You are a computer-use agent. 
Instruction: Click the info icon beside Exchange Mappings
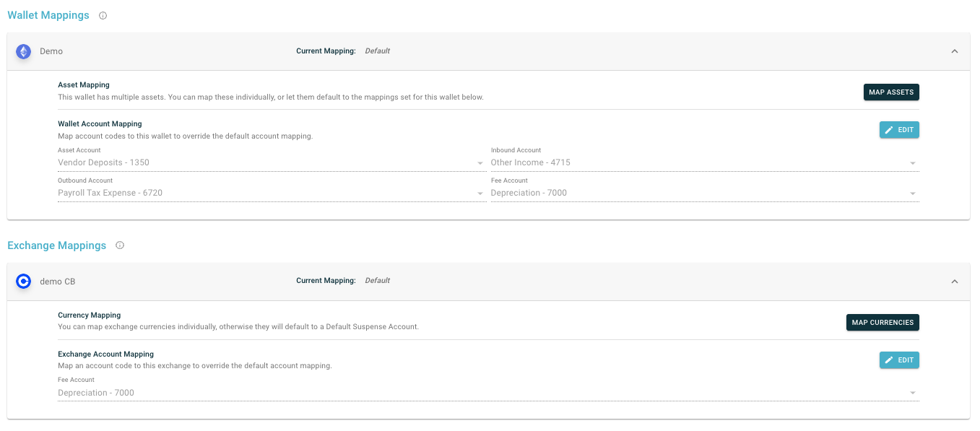pyautogui.click(x=120, y=245)
